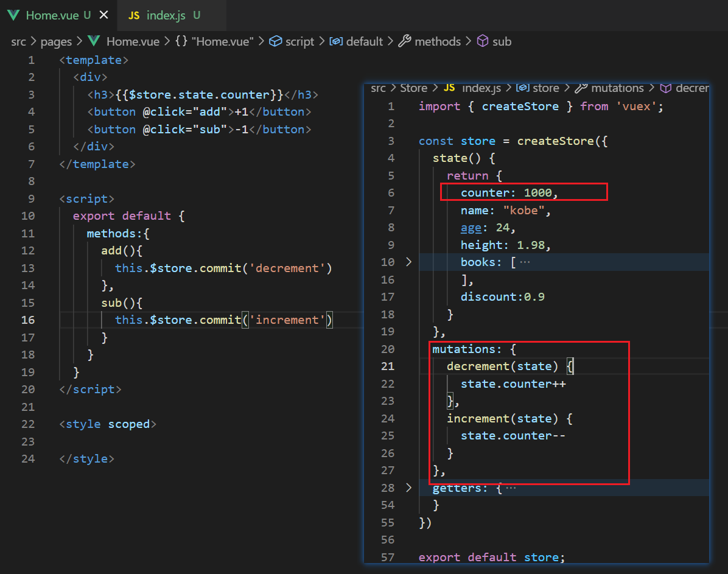Click the @click="add" button line
The width and height of the screenshot is (728, 574).
click(x=199, y=112)
